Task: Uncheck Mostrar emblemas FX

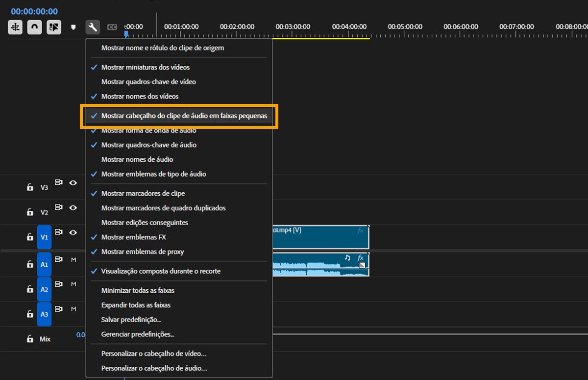Action: 179,237
